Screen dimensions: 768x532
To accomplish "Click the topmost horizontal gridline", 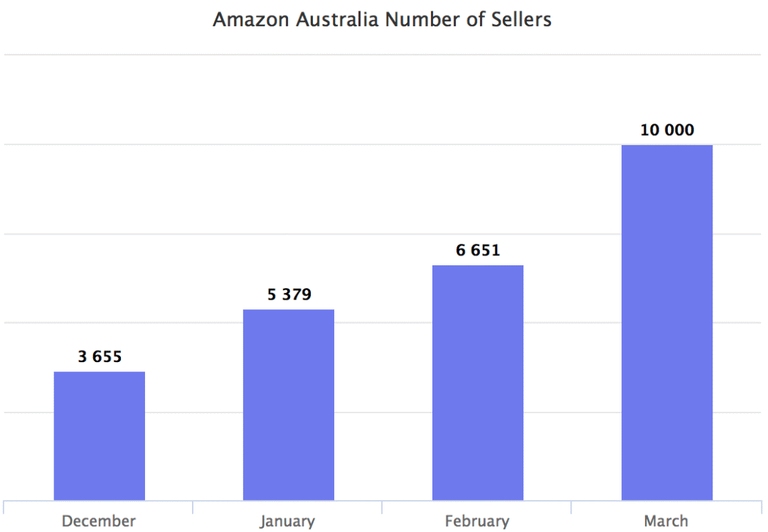I will pyautogui.click(x=383, y=55).
